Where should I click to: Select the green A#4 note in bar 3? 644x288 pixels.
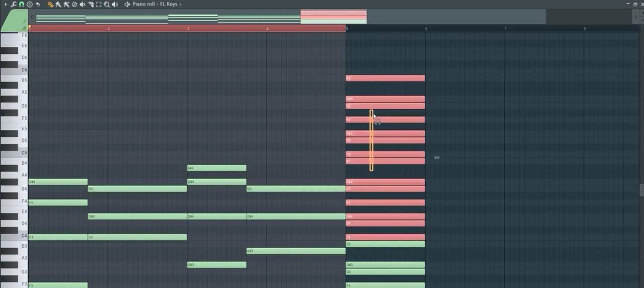tap(217, 168)
